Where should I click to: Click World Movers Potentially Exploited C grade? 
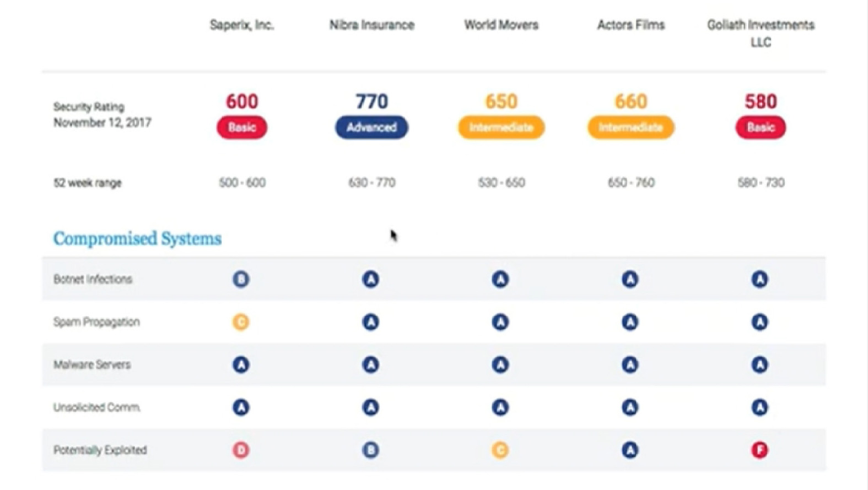tap(500, 450)
